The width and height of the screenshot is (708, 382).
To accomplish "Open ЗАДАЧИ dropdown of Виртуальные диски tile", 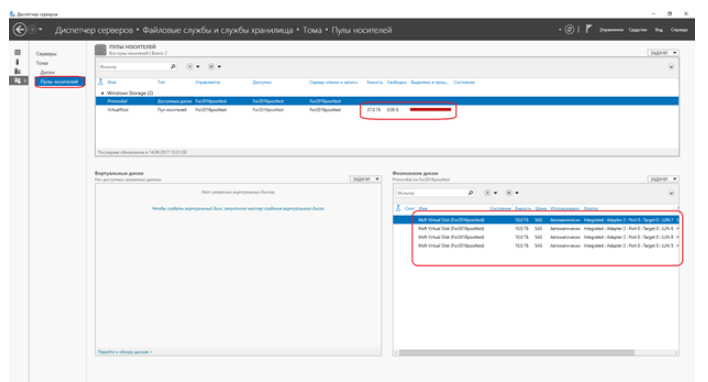I will pyautogui.click(x=365, y=179).
